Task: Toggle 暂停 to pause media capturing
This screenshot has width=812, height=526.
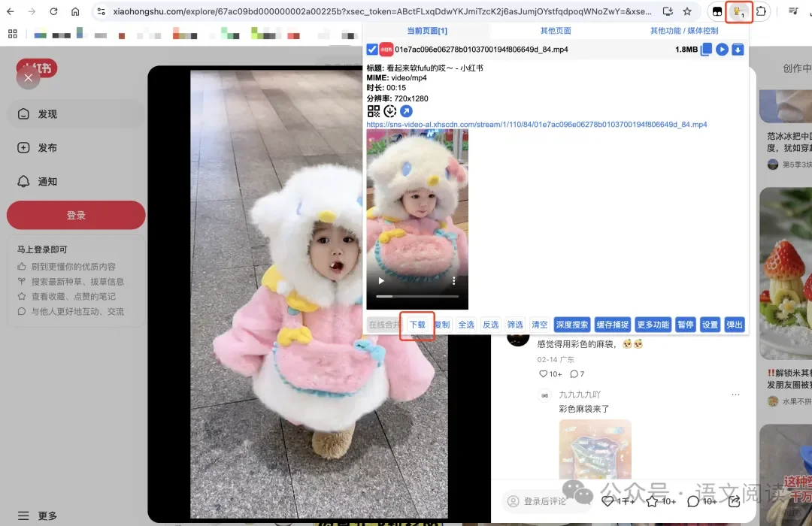Action: click(x=686, y=324)
